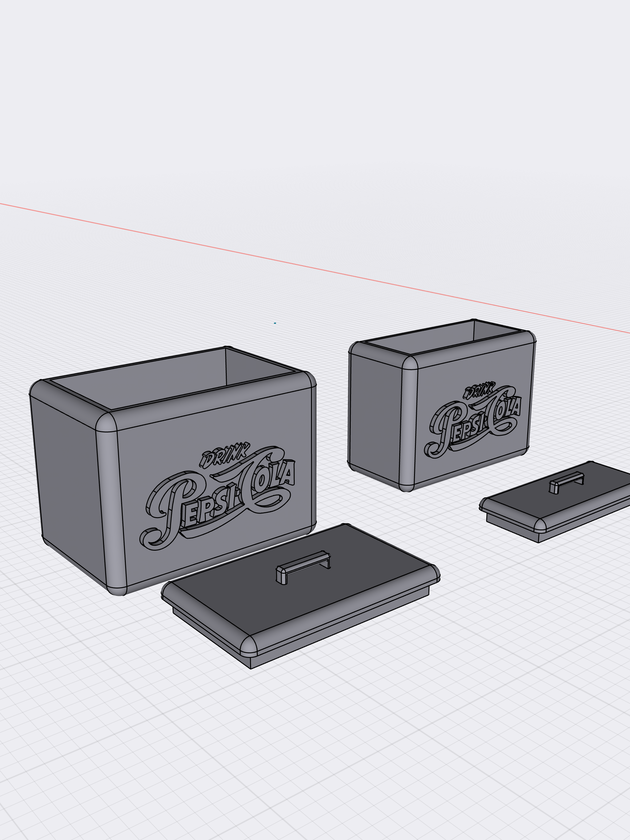The image size is (630, 840).
Task: Click the 'DRINK' lettering on the smaller box
Action: click(479, 390)
